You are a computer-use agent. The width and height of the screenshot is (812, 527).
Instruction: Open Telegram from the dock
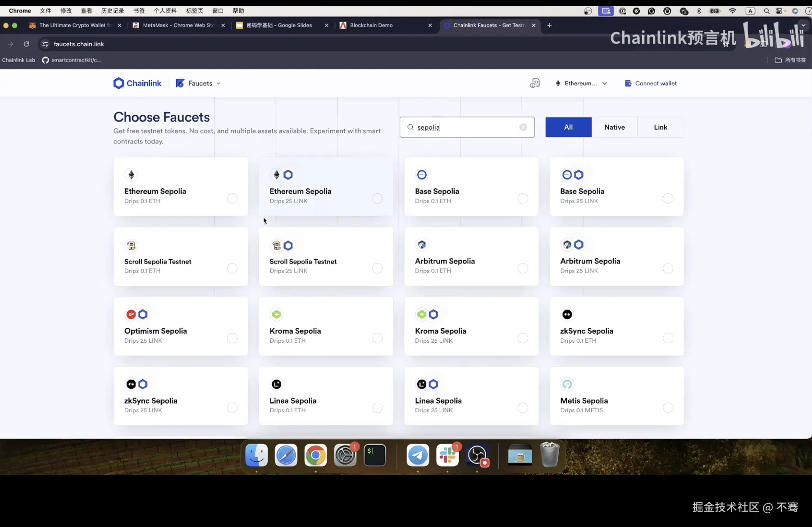coord(418,455)
